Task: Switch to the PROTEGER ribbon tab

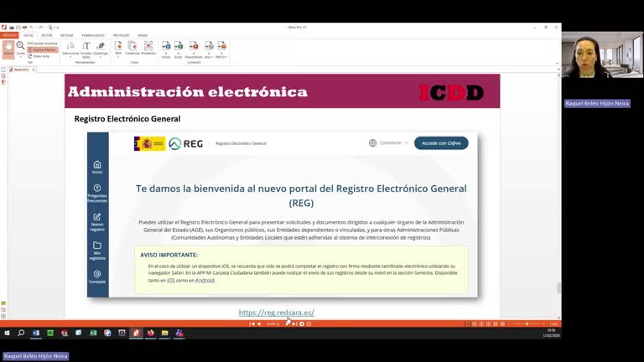Action: pyautogui.click(x=121, y=35)
